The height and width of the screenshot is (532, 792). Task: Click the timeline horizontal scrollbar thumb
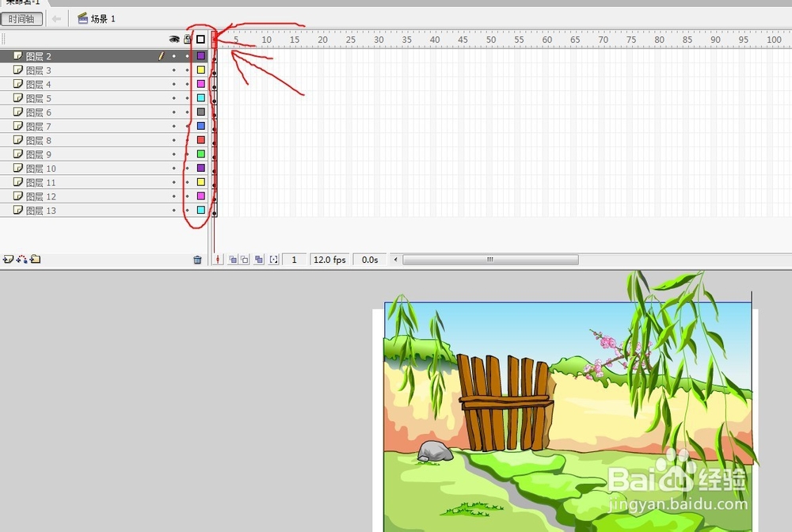tap(490, 260)
